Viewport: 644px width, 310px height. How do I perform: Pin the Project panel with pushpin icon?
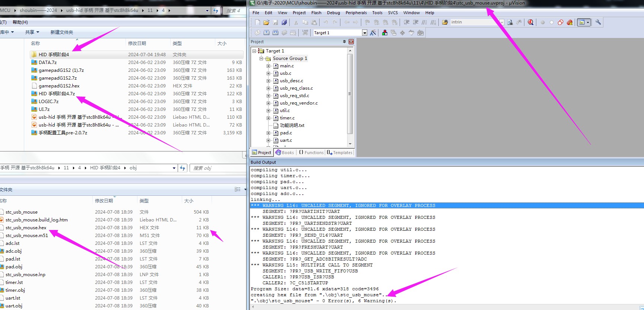[344, 42]
